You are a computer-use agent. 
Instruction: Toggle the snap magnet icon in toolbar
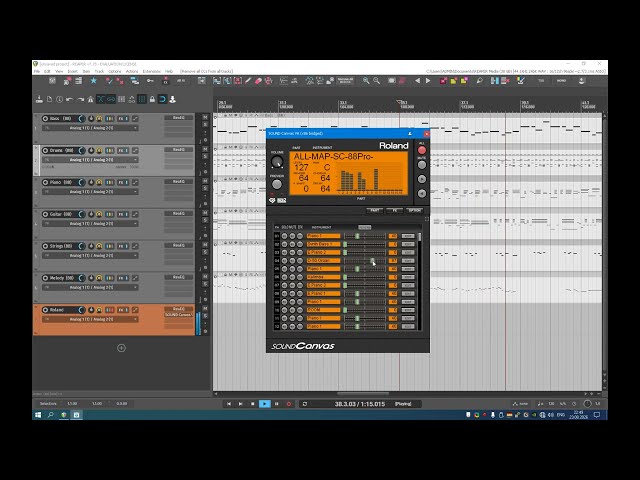[162, 99]
